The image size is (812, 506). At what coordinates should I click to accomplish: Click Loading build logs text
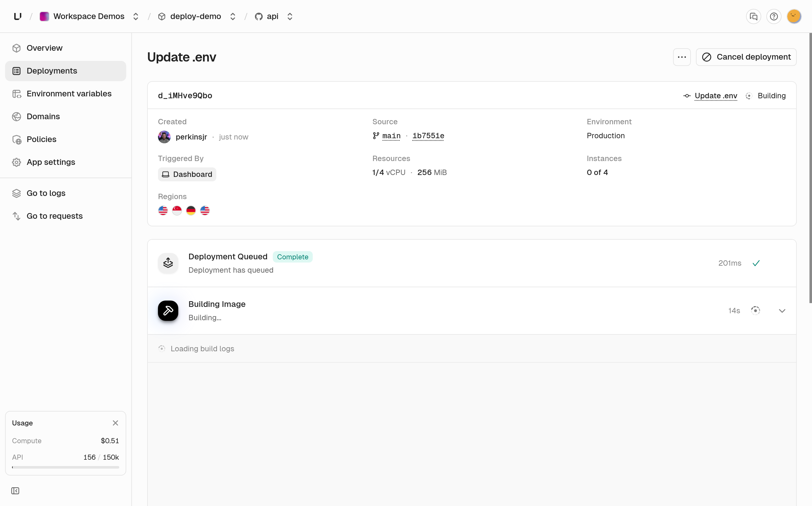pyautogui.click(x=202, y=349)
